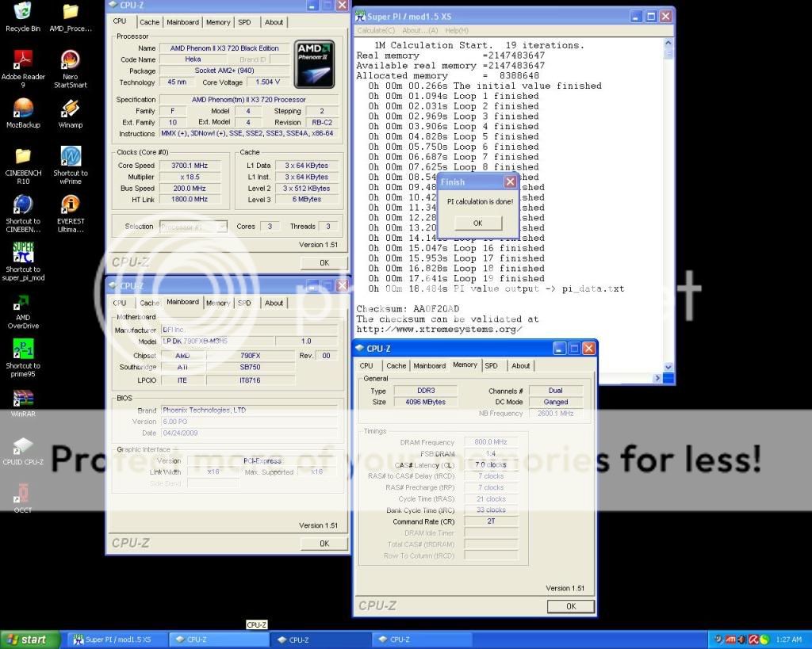The image size is (812, 649).
Task: Click the Level 3 6 MBytes value
Action: 307,199
